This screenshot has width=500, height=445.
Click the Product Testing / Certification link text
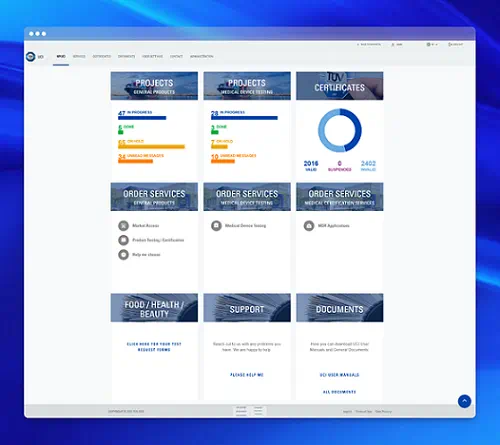(158, 240)
